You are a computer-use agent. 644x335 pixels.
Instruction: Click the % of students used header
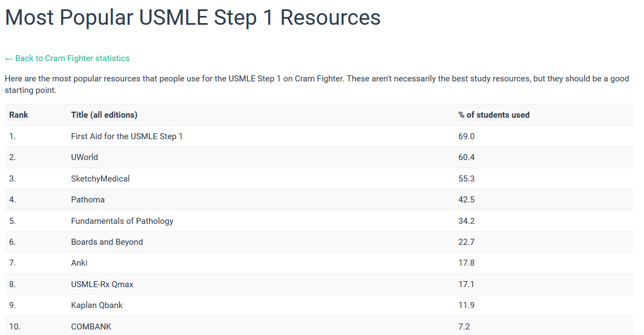click(494, 115)
